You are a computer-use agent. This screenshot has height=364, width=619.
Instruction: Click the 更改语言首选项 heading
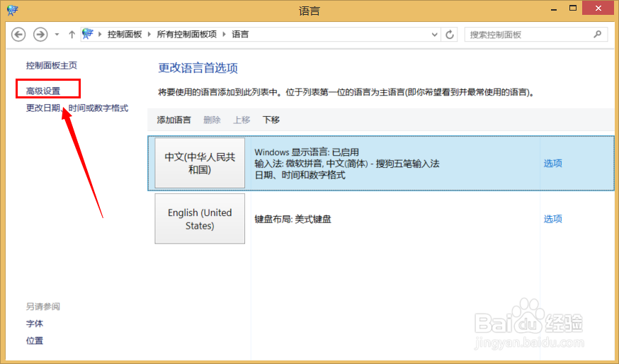coord(198,68)
